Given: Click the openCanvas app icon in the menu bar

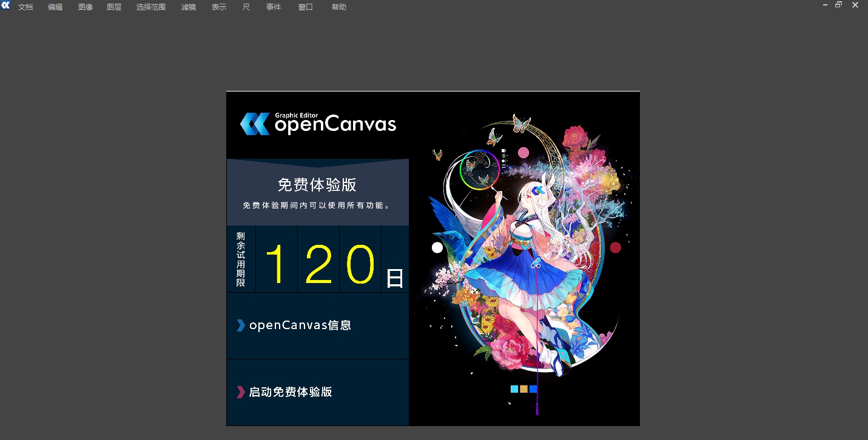Looking at the screenshot, I should pos(5,5).
